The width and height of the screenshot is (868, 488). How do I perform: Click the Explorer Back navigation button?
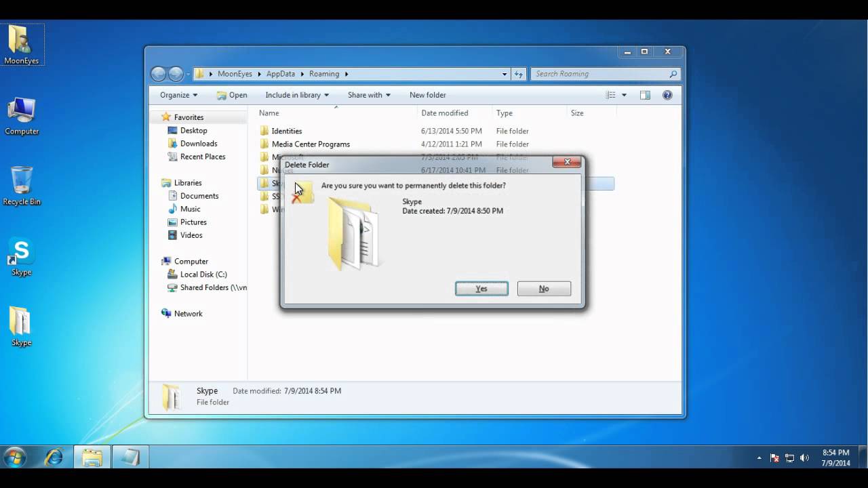[x=159, y=74]
